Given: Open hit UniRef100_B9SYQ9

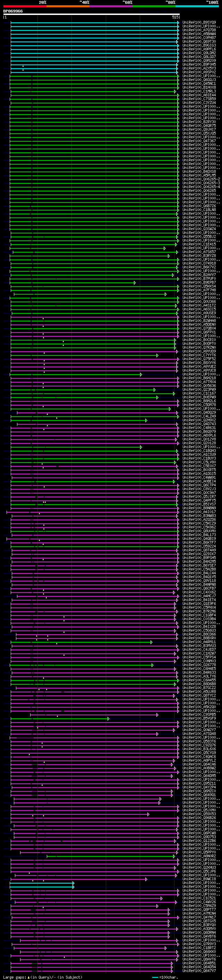Looking at the screenshot, I should (199, 23).
